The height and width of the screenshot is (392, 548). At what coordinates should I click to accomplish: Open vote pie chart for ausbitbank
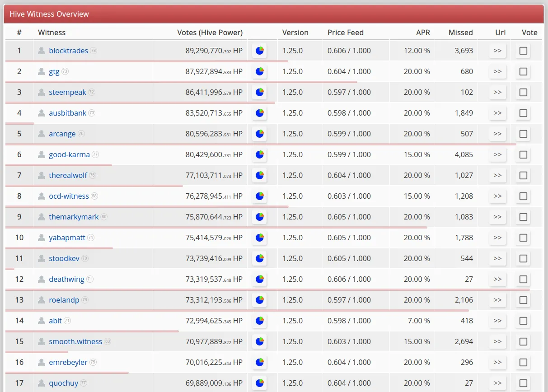tap(259, 113)
